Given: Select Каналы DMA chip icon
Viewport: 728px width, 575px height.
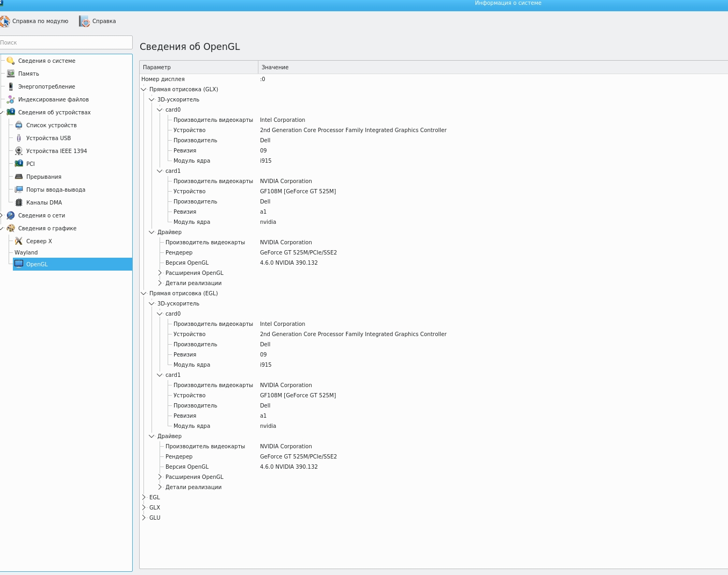Looking at the screenshot, I should tap(19, 202).
